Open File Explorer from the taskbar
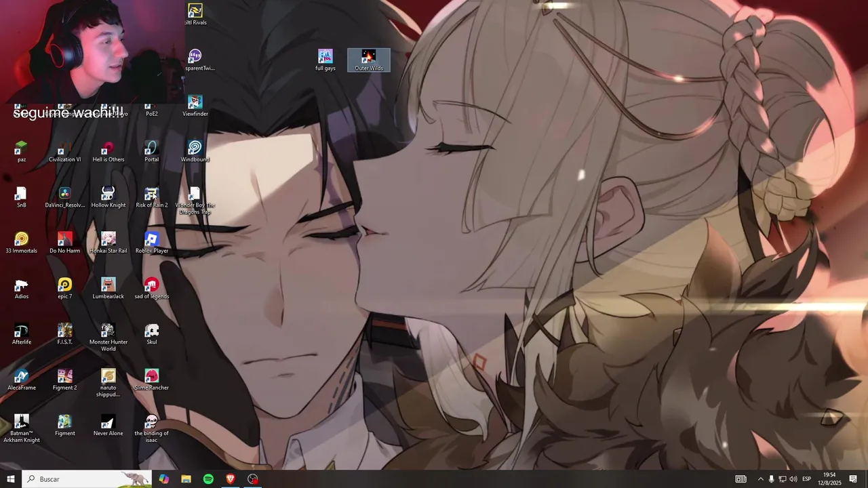 (186, 479)
